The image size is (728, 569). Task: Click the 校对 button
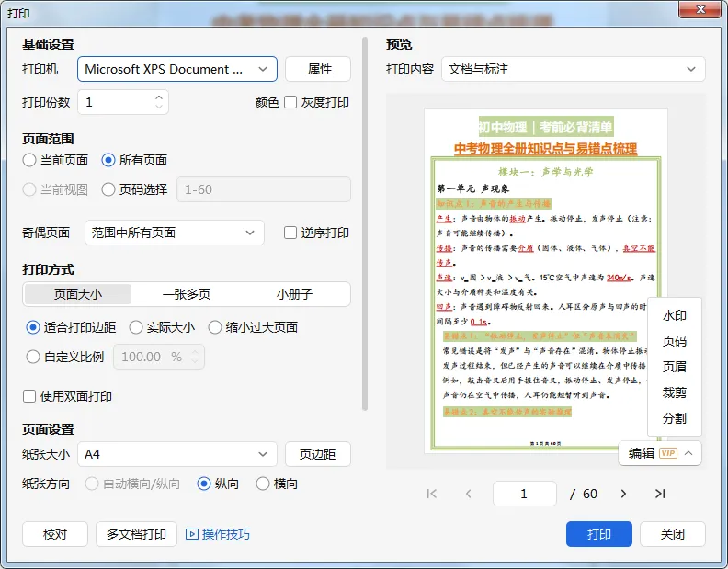[55, 534]
